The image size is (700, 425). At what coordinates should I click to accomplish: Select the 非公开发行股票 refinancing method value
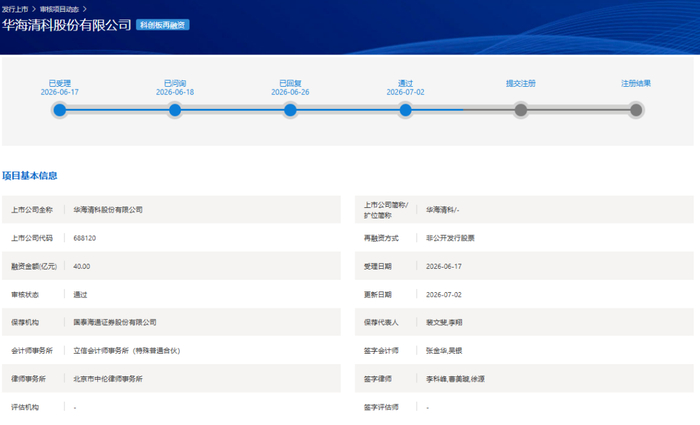(450, 238)
